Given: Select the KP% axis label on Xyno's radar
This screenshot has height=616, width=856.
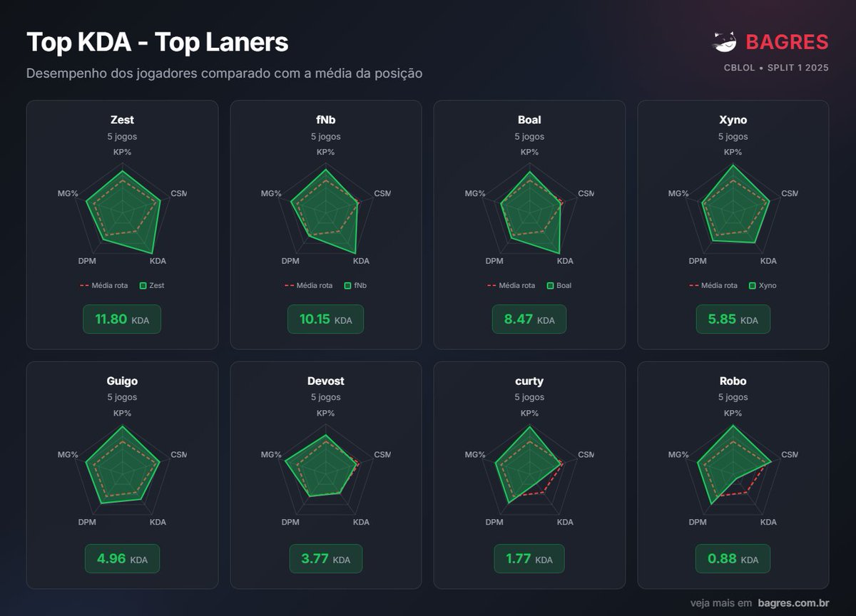Looking at the screenshot, I should click(733, 152).
